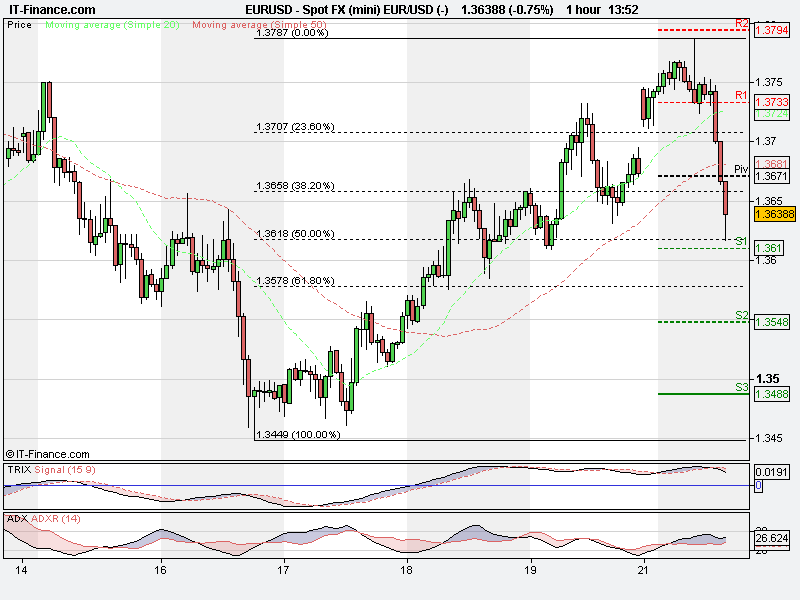Click the current price 1.36388 (-0.75%) in header

tap(507, 10)
